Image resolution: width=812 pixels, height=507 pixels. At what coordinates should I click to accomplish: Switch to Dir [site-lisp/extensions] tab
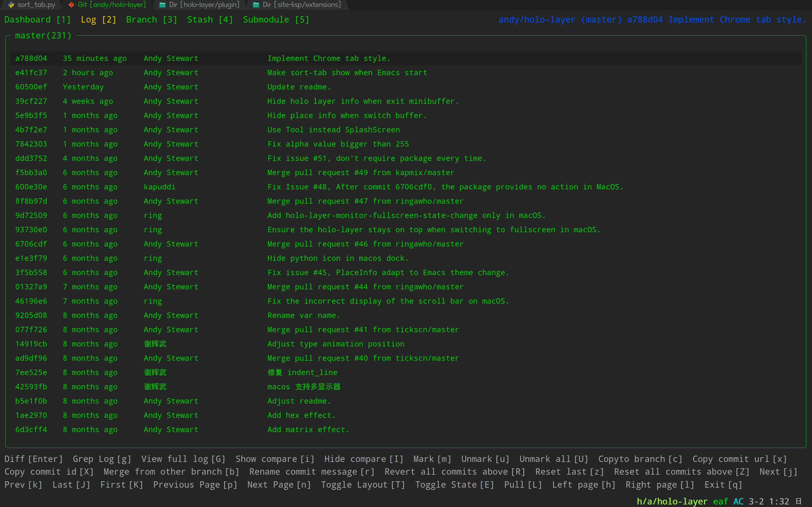click(301, 5)
